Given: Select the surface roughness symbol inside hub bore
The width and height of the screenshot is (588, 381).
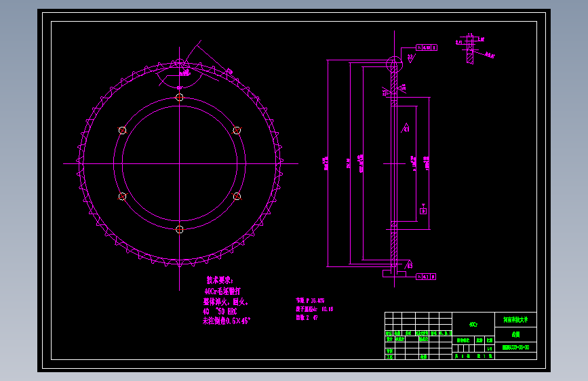Looking at the screenshot, I should click(x=406, y=128).
